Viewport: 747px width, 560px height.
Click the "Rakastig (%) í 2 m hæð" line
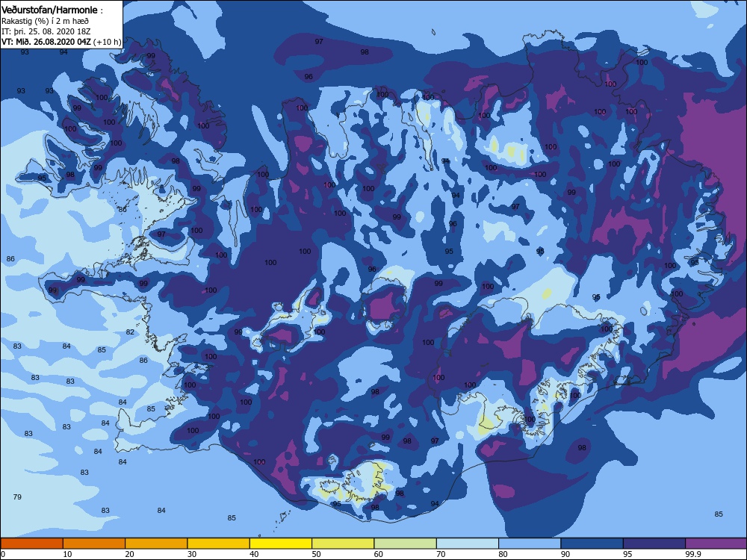pyautogui.click(x=46, y=21)
